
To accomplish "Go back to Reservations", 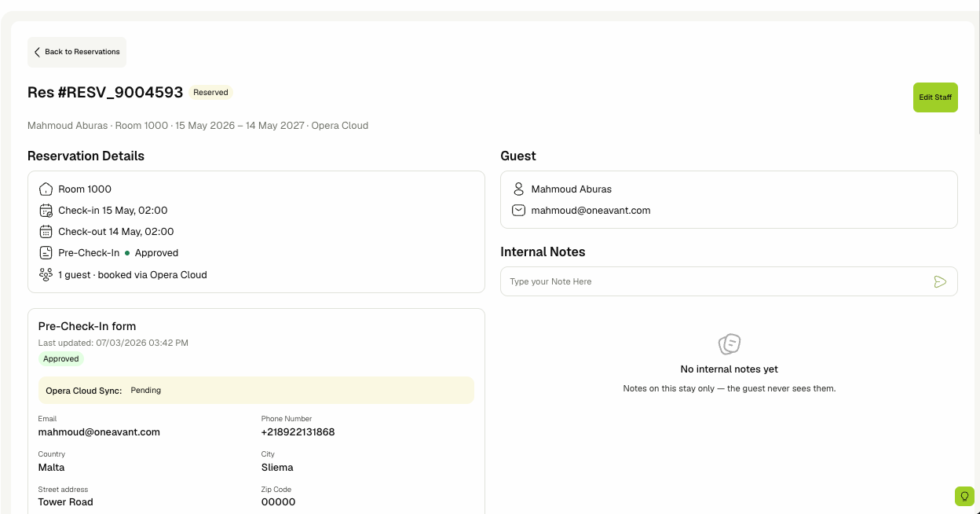I will coord(77,52).
